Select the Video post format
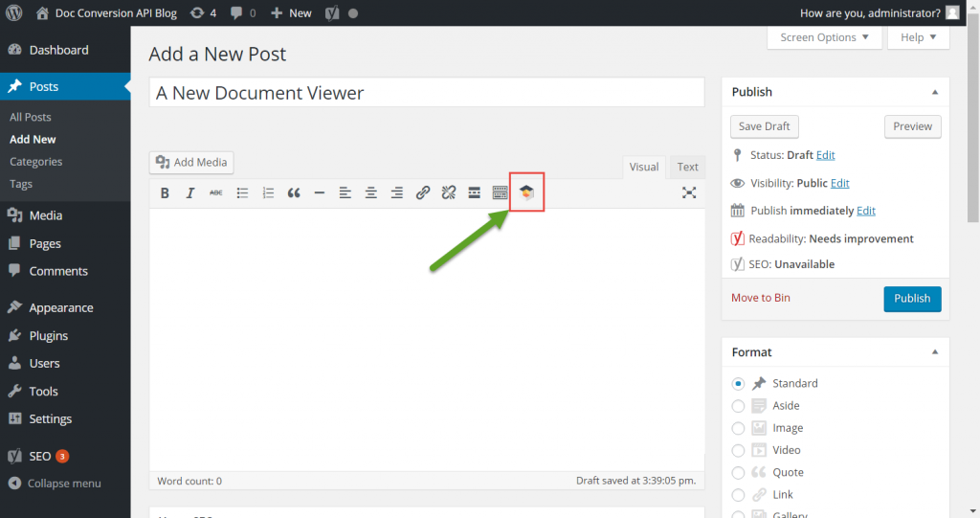This screenshot has height=518, width=980. tap(738, 450)
